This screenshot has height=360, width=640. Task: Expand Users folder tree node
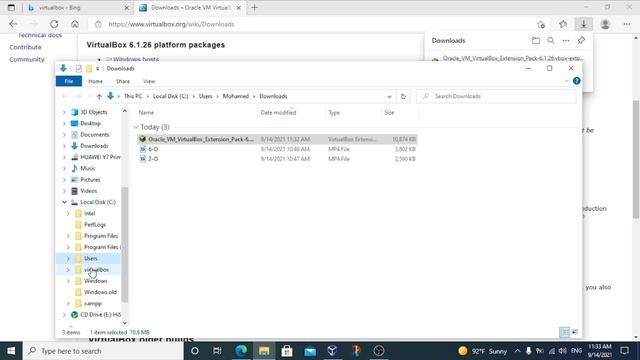(68, 258)
